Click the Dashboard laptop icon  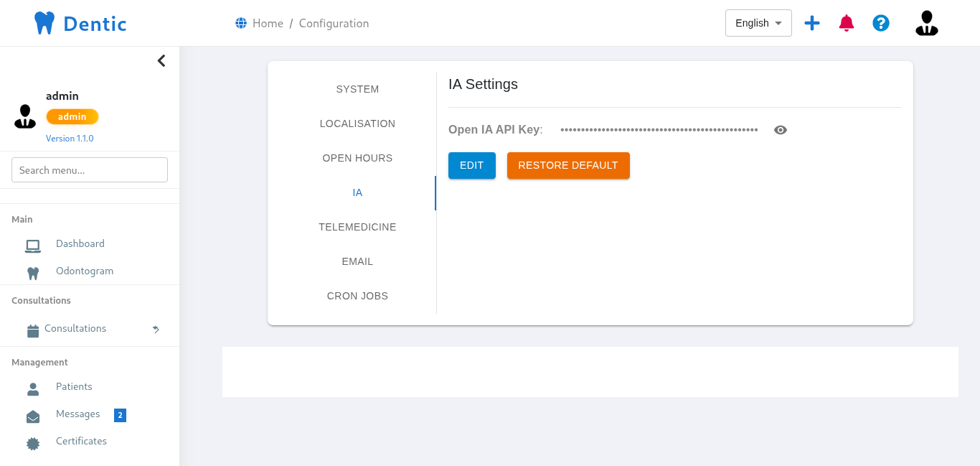coord(32,246)
